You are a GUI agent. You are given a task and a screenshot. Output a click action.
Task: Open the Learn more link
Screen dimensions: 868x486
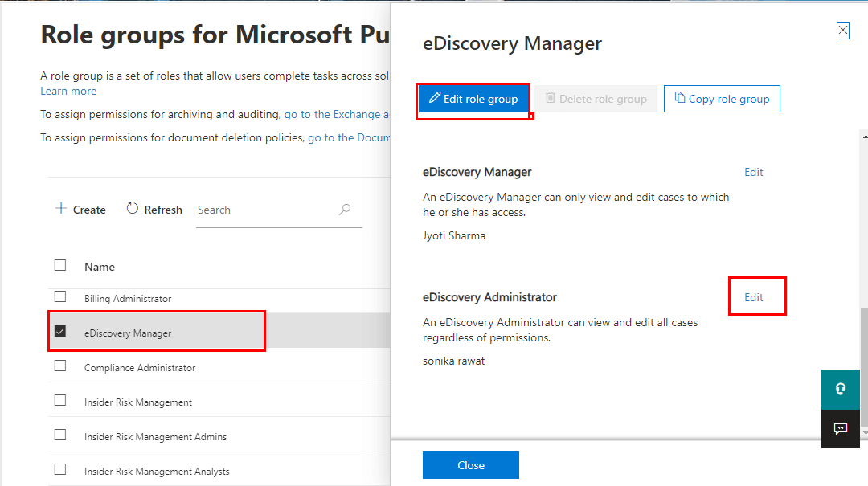pyautogui.click(x=68, y=91)
